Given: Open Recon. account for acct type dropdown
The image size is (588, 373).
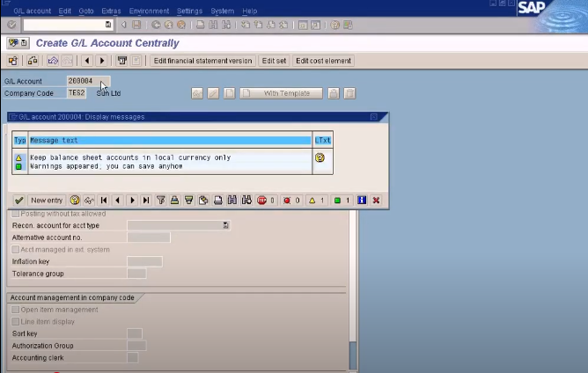Looking at the screenshot, I should click(x=225, y=225).
